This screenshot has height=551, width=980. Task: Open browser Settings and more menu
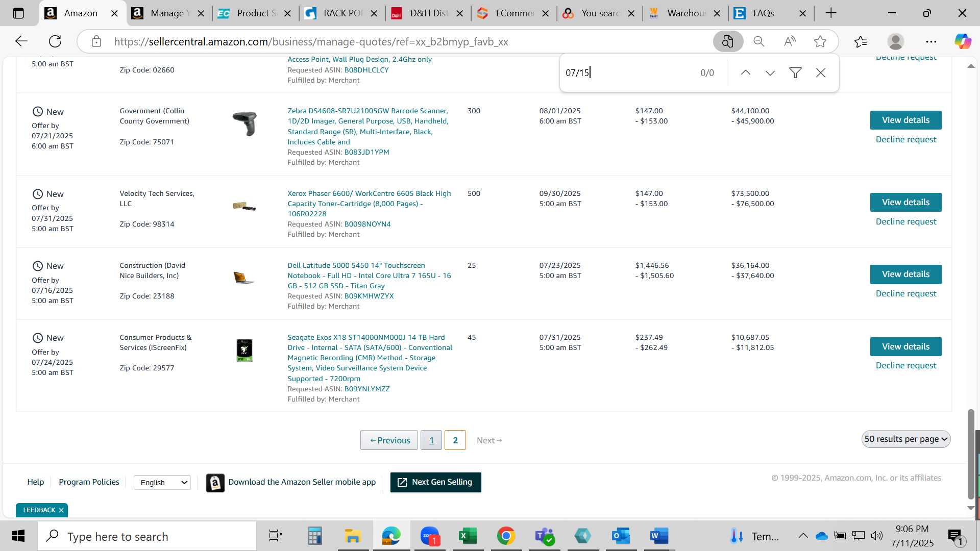931,41
